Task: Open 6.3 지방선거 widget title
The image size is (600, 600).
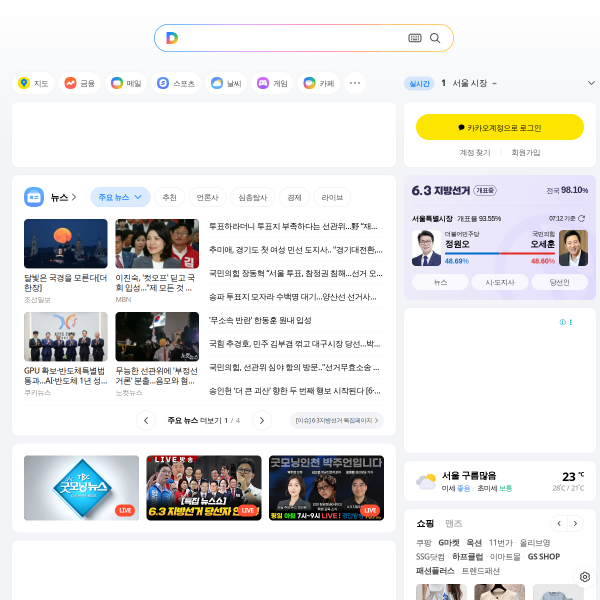Action: click(440, 190)
